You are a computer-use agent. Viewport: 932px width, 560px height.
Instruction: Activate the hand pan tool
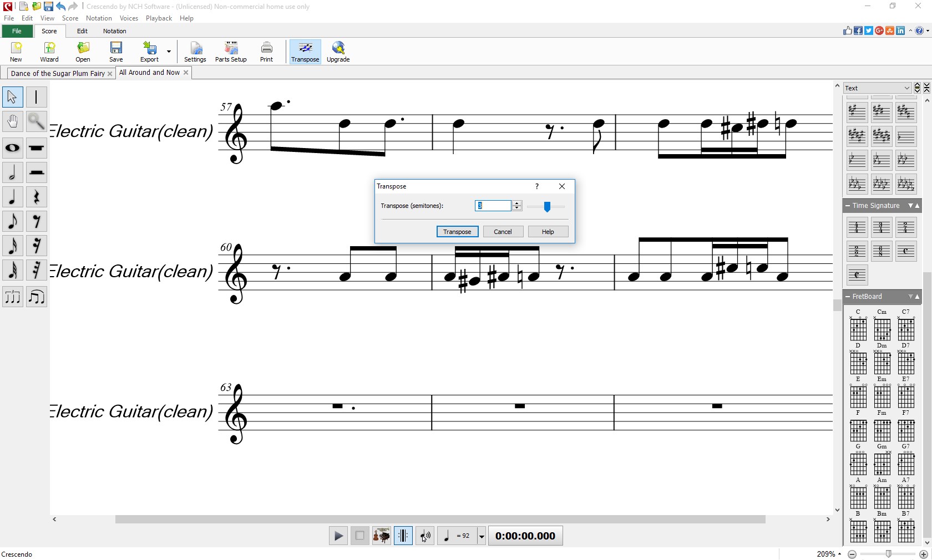[x=12, y=121]
